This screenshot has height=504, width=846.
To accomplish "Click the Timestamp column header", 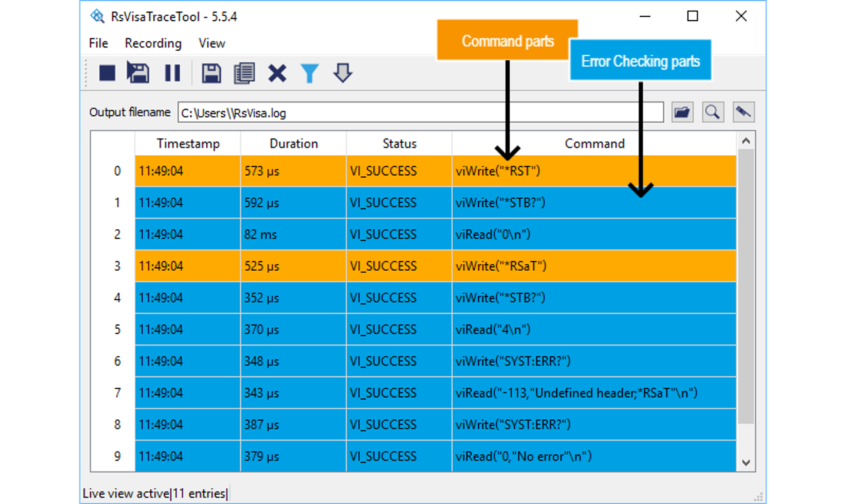I will click(188, 143).
